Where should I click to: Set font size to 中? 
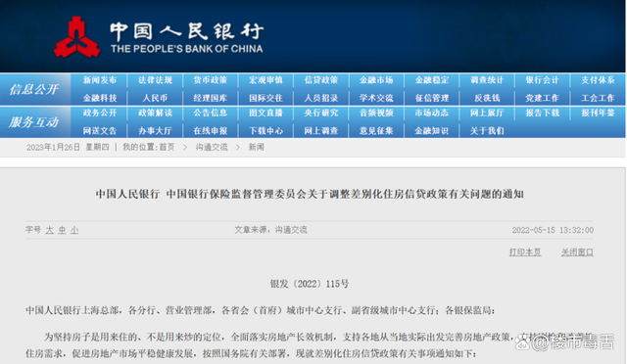62,230
